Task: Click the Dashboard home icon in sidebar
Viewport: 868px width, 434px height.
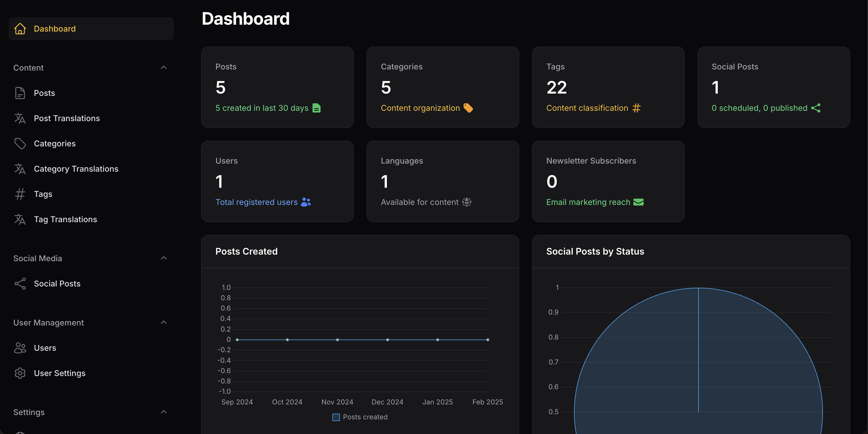Action: tap(20, 29)
